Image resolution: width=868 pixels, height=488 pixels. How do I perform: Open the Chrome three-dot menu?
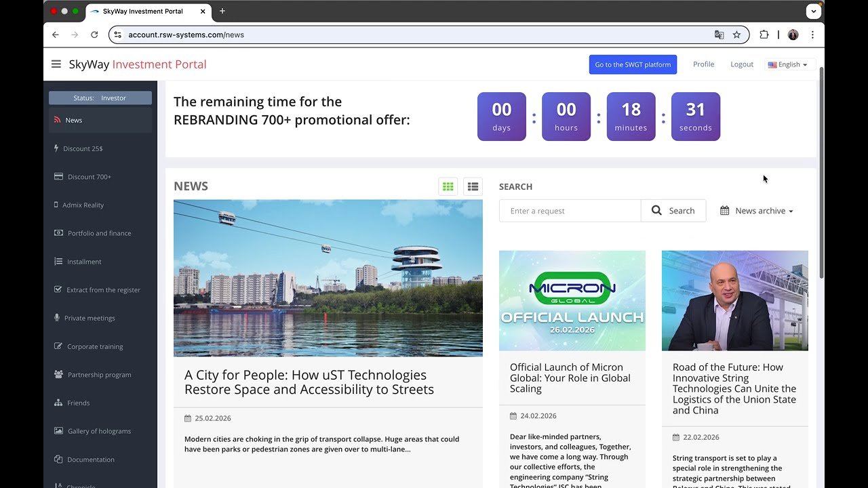click(812, 35)
